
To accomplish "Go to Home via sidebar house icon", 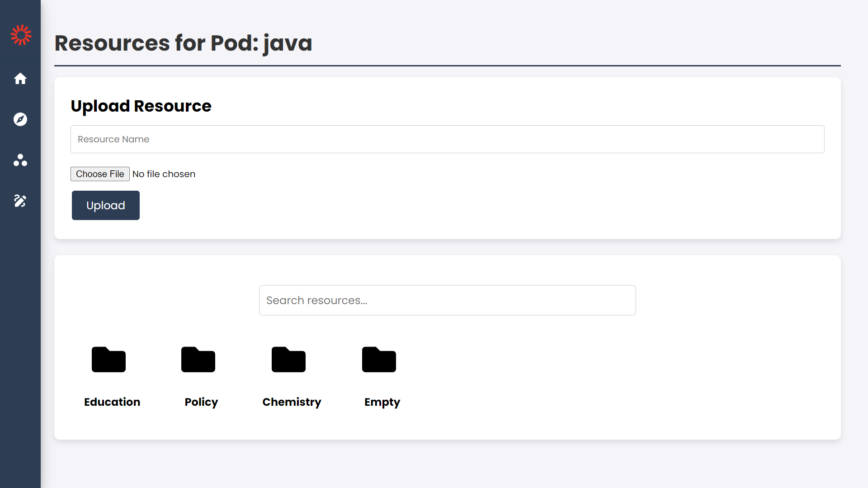I will click(20, 79).
